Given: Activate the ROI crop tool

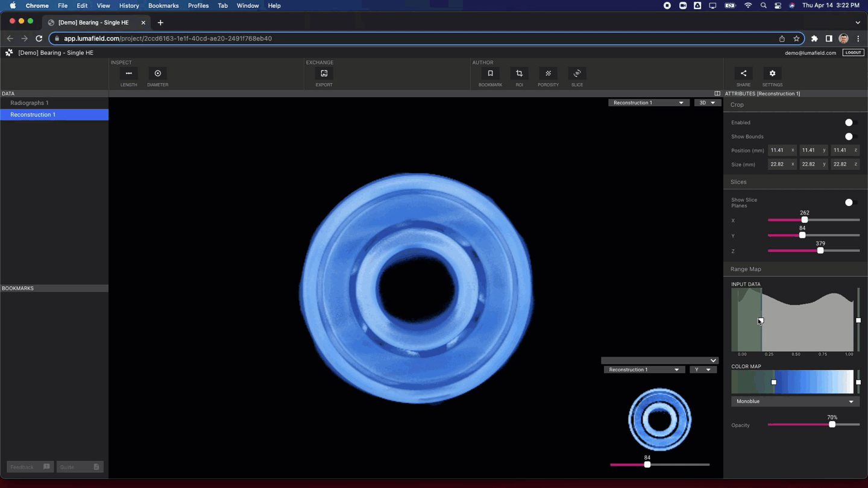Looking at the screenshot, I should (519, 74).
